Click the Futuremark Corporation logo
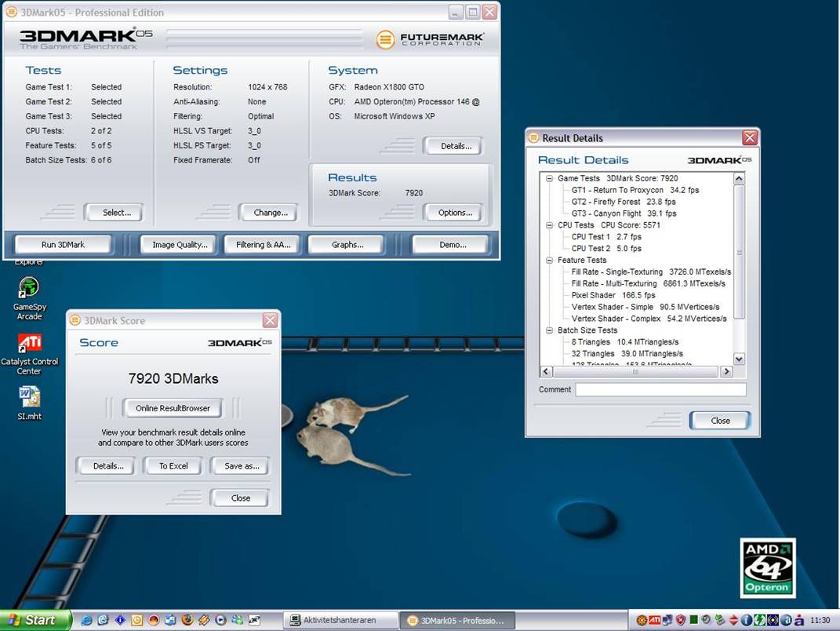The width and height of the screenshot is (840, 631). (430, 39)
